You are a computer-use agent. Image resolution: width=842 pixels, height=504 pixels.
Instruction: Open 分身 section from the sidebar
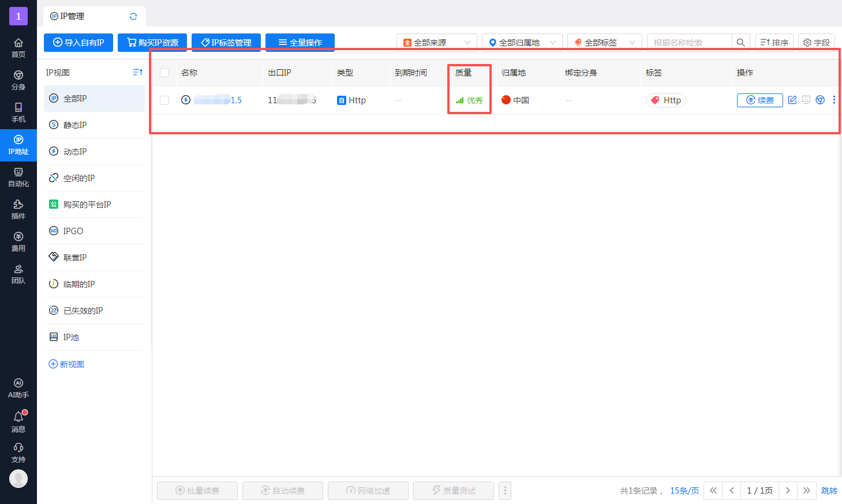pyautogui.click(x=18, y=80)
